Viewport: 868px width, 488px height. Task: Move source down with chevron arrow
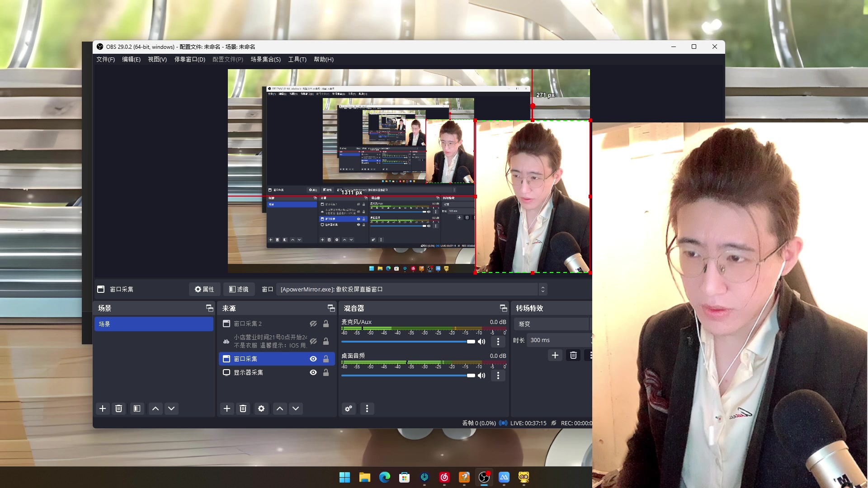point(296,408)
